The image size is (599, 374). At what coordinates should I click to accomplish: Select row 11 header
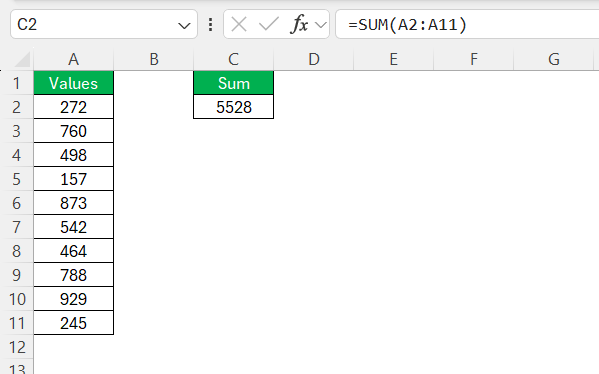point(16,323)
